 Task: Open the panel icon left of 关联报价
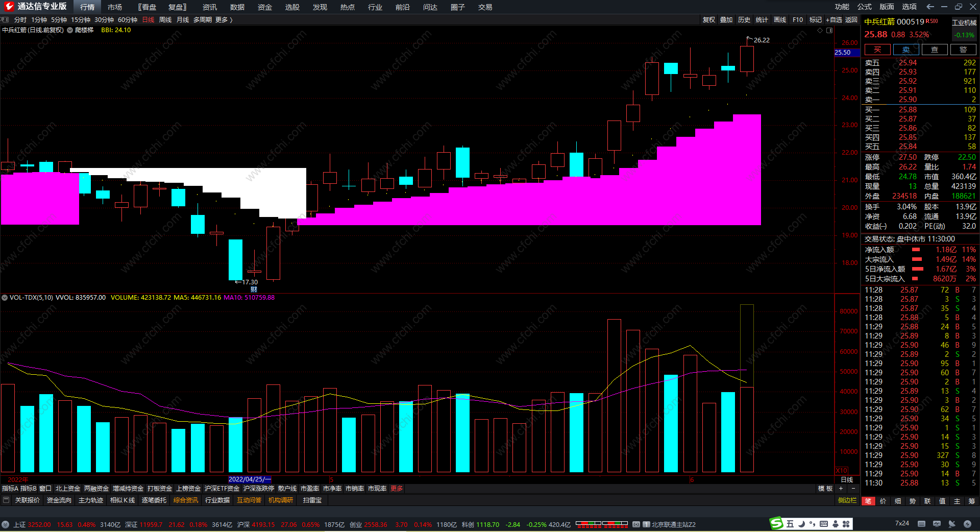pyautogui.click(x=6, y=500)
